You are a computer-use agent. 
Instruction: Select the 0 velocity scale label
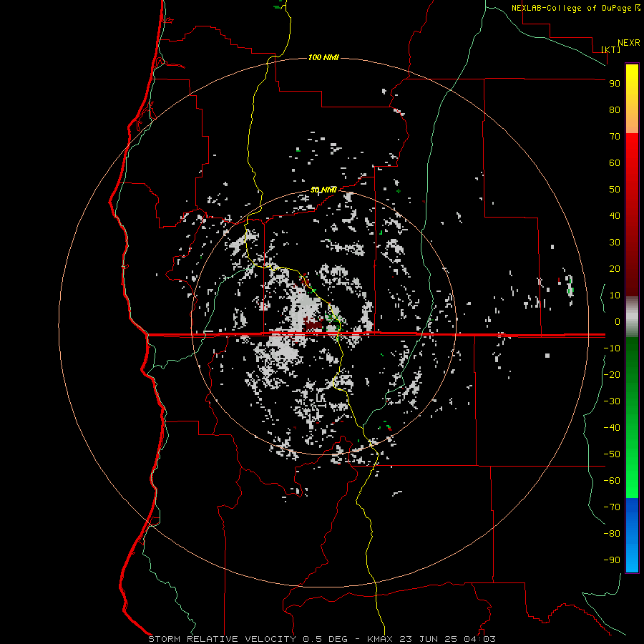[x=618, y=322]
